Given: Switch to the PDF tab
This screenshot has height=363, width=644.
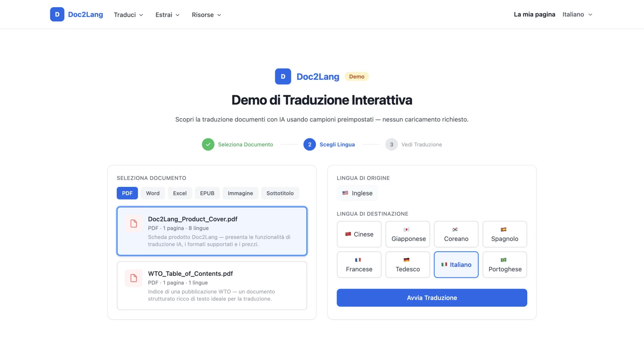Looking at the screenshot, I should (x=127, y=193).
